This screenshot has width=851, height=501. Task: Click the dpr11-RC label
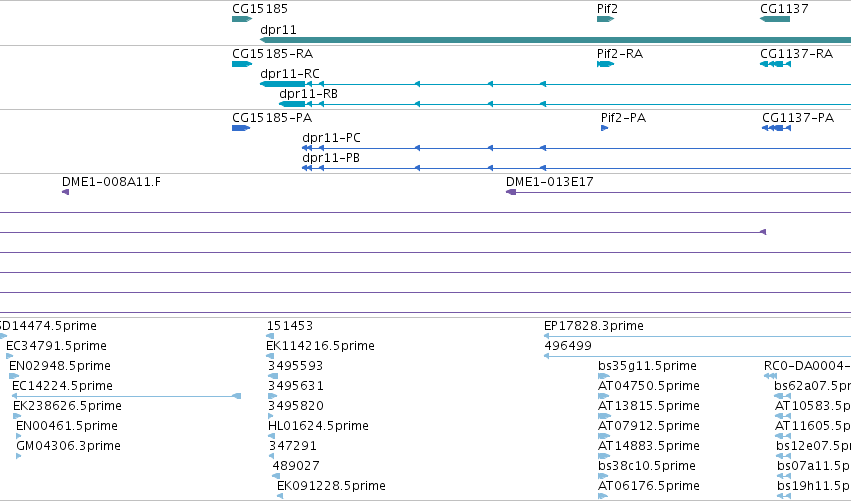290,73
